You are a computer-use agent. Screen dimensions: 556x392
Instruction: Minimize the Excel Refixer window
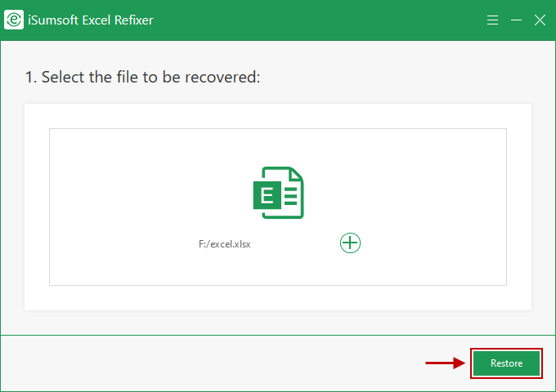tap(516, 20)
